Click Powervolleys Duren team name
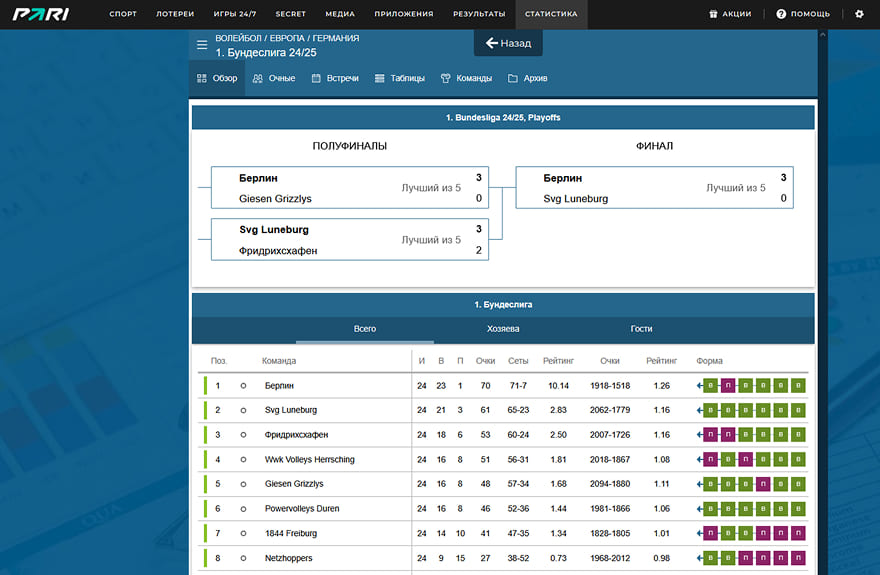This screenshot has height=575, width=880. point(302,509)
